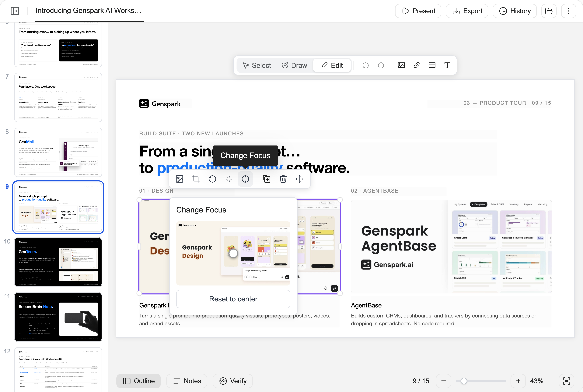Click the Genspark logo on slide
The width and height of the screenshot is (583, 392).
[160, 103]
